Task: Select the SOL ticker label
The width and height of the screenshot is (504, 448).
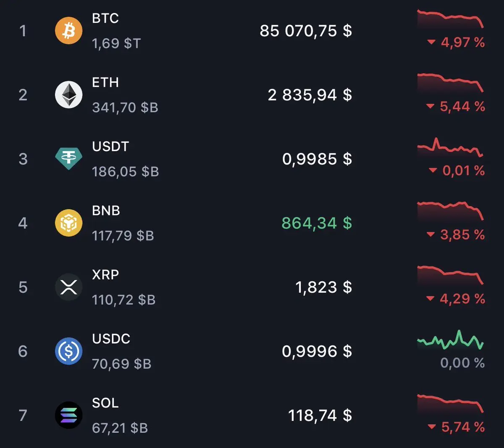Action: coord(105,403)
